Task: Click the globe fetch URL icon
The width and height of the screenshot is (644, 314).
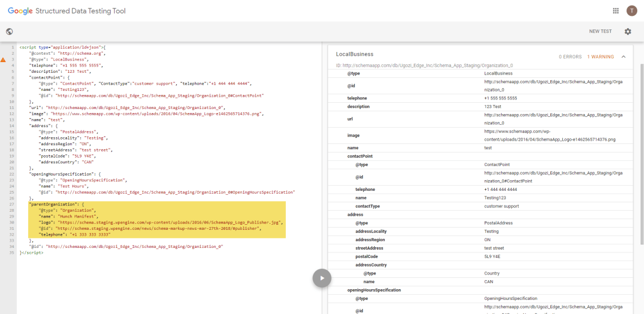Action: pos(10,32)
